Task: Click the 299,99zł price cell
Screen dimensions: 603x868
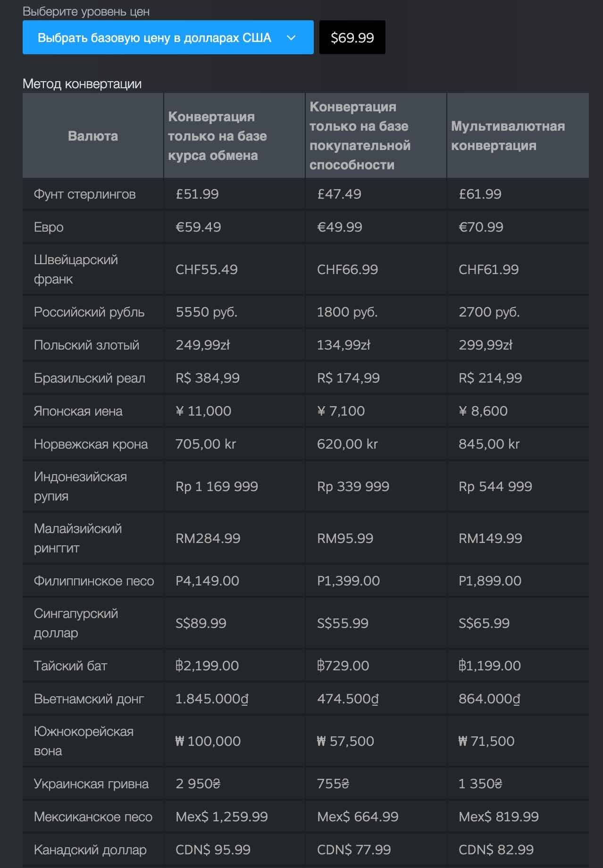Action: pyautogui.click(x=486, y=345)
